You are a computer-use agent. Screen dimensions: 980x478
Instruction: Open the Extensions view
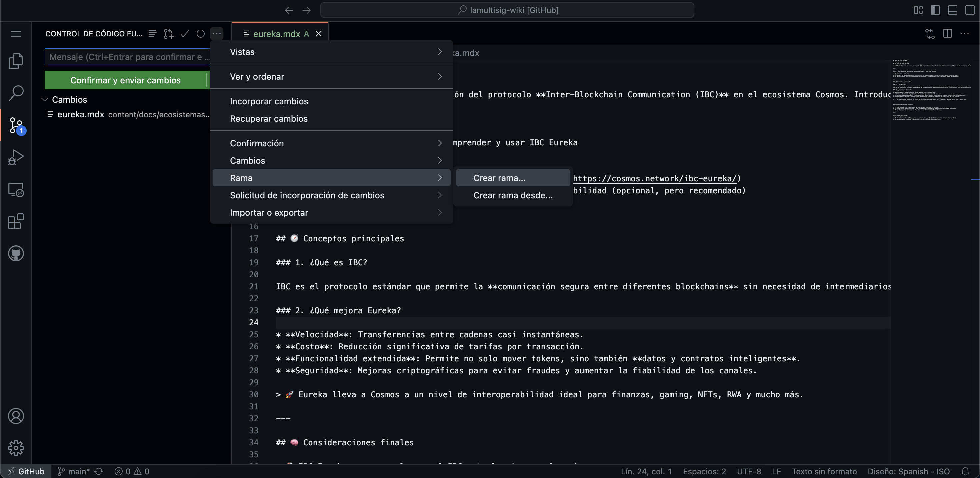16,221
